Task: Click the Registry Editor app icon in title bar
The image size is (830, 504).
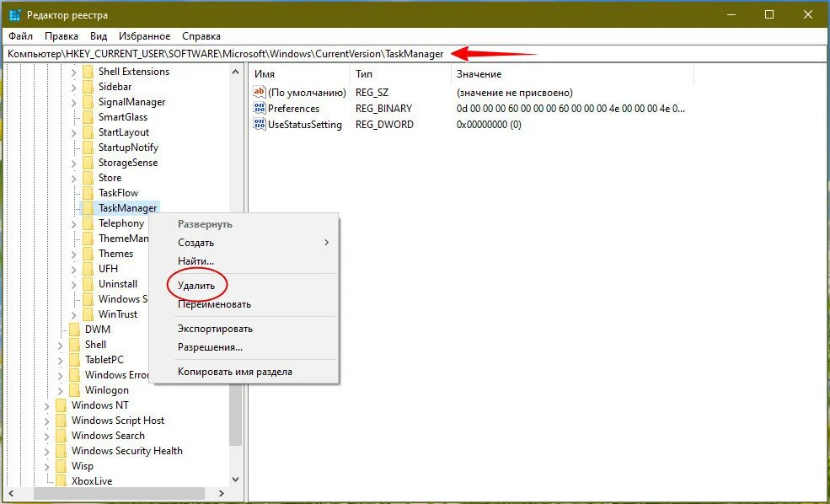Action: point(14,15)
